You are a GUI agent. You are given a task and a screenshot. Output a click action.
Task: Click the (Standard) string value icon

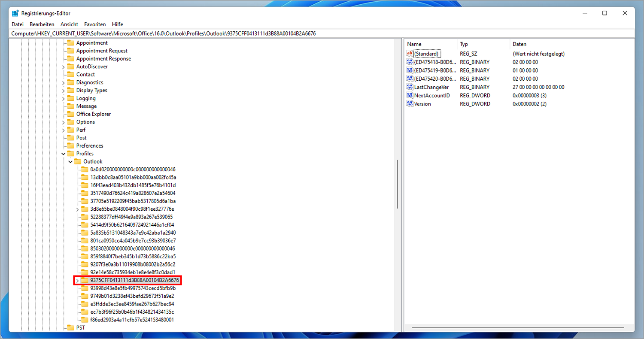410,54
